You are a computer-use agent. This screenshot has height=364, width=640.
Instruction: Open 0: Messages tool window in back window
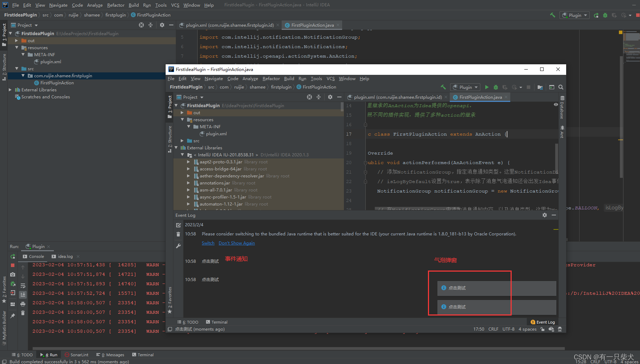(x=110, y=355)
